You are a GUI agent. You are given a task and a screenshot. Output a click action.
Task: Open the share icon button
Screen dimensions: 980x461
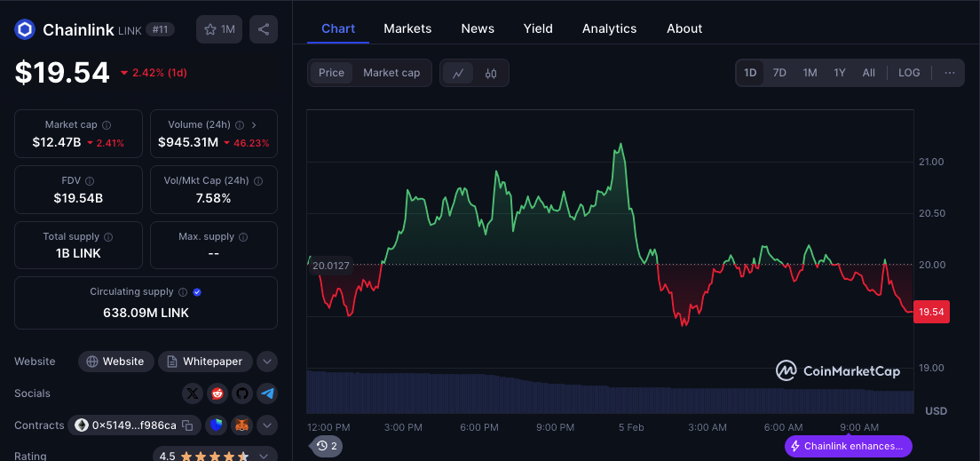(x=264, y=29)
